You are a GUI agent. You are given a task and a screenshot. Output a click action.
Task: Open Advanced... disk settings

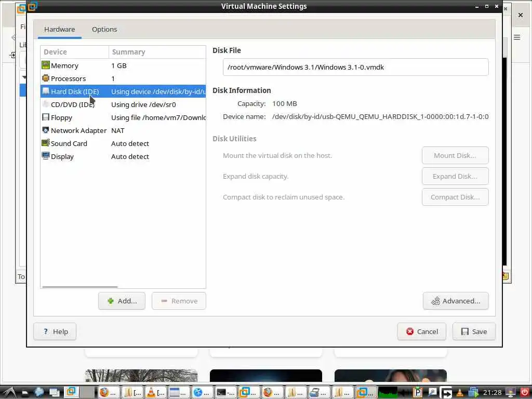coord(456,301)
